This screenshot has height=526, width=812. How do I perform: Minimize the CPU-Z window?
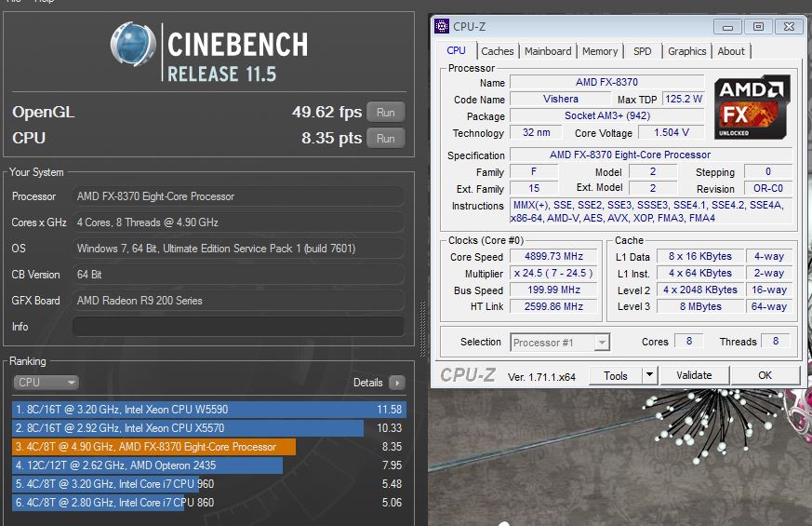coord(727,27)
